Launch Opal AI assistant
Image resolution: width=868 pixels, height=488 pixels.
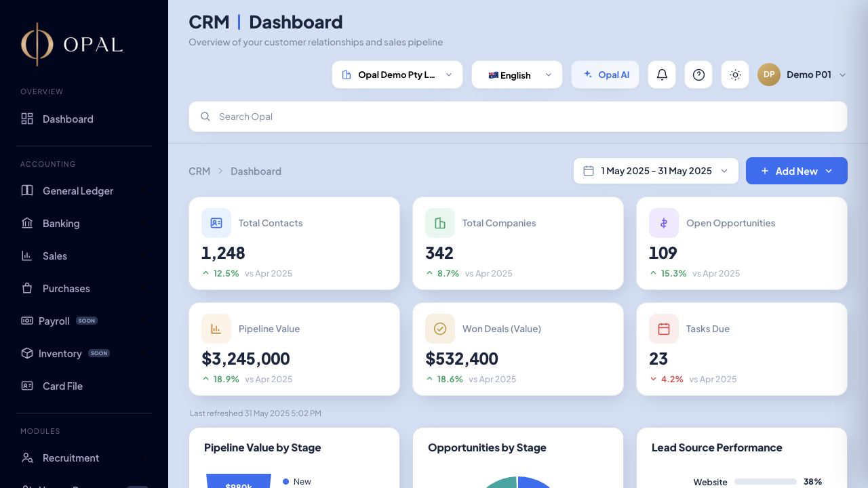click(x=605, y=75)
